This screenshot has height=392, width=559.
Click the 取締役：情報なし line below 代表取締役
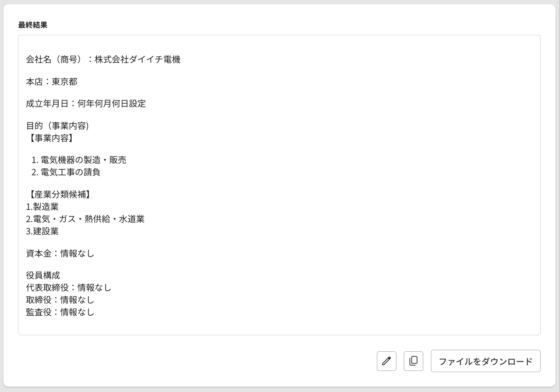60,300
